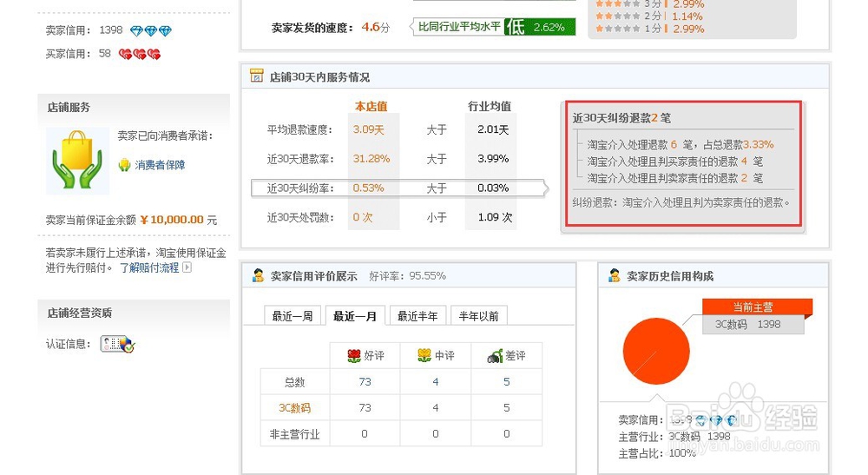Click the 0 次 penalty count value

pos(363,218)
